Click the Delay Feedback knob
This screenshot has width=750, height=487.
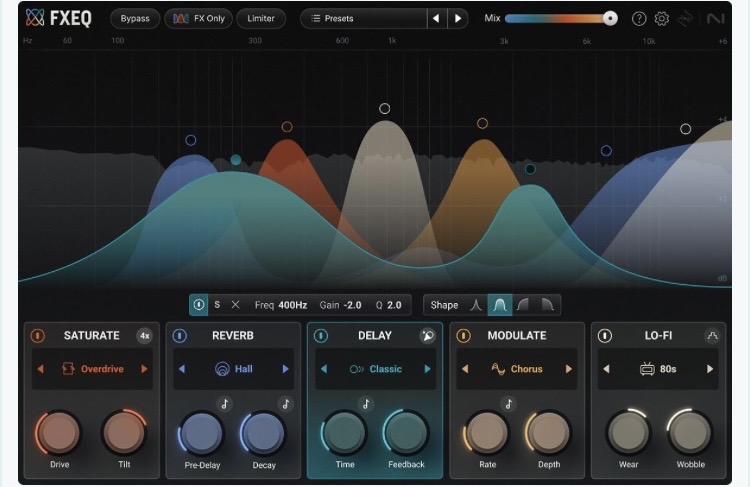pos(406,432)
